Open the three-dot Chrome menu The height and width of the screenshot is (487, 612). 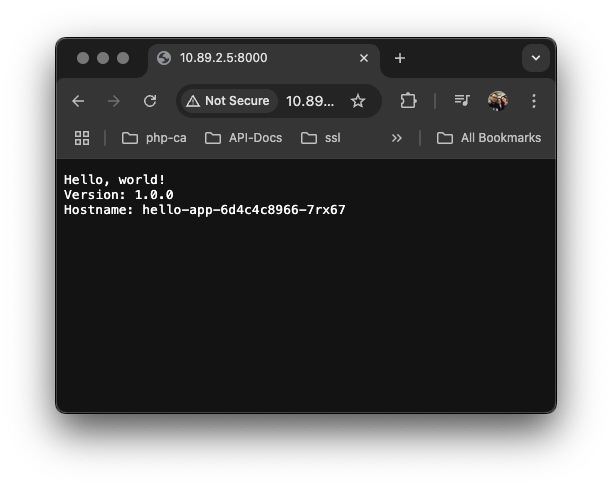pyautogui.click(x=534, y=101)
